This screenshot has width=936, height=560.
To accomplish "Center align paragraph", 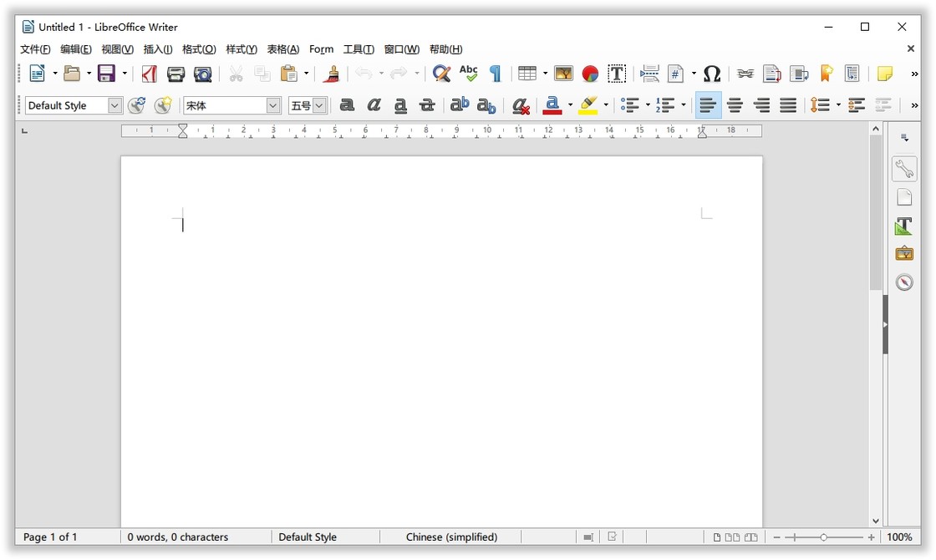I will click(x=735, y=105).
